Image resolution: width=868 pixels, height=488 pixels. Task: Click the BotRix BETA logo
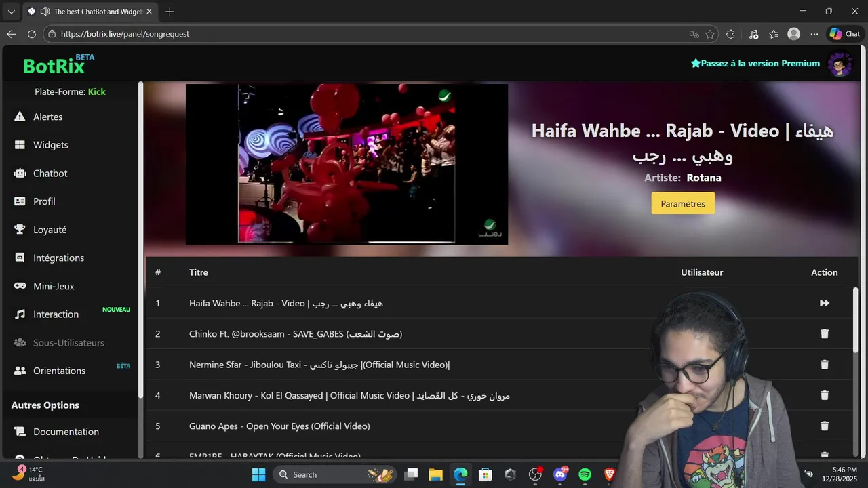point(58,64)
